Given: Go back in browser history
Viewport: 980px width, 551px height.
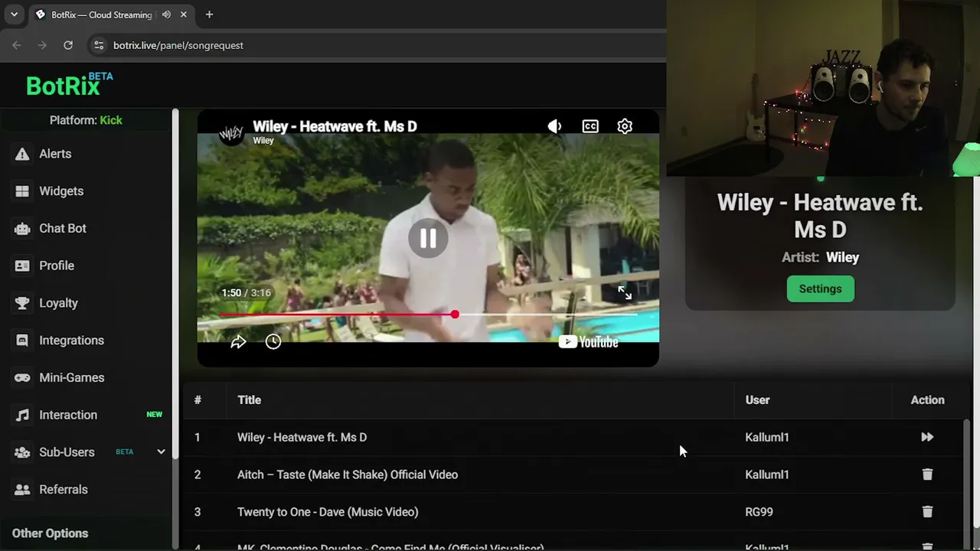Looking at the screenshot, I should coord(17,45).
